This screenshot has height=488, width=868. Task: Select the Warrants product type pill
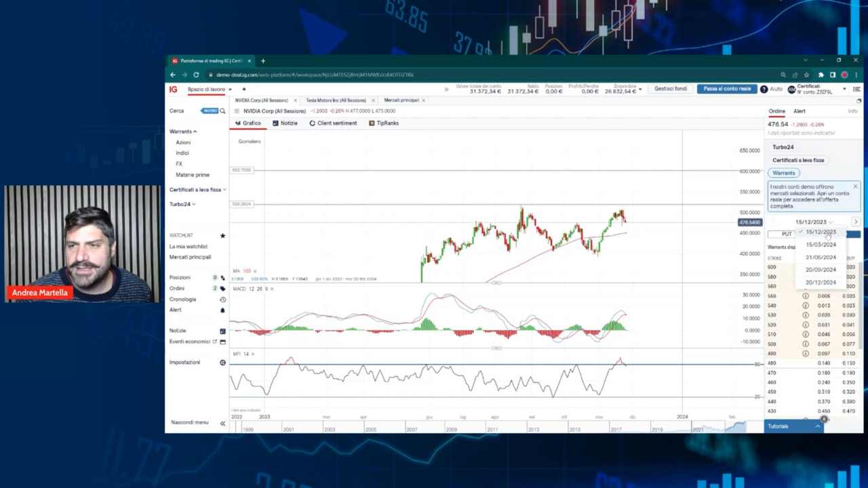(x=783, y=173)
